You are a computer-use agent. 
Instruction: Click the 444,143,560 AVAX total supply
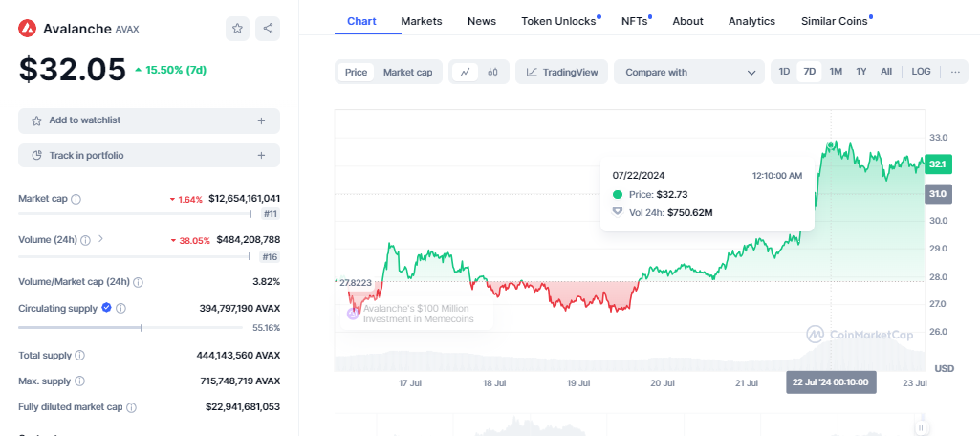tap(238, 355)
